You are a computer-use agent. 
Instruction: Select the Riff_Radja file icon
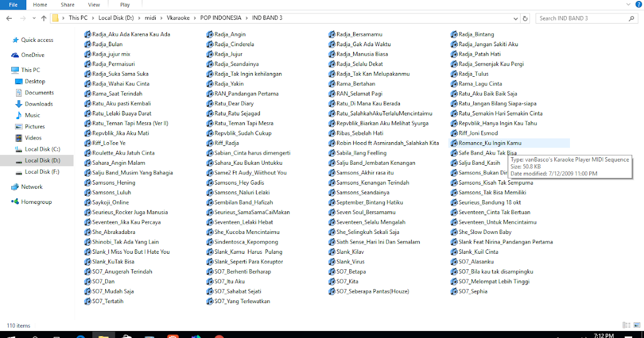point(210,143)
